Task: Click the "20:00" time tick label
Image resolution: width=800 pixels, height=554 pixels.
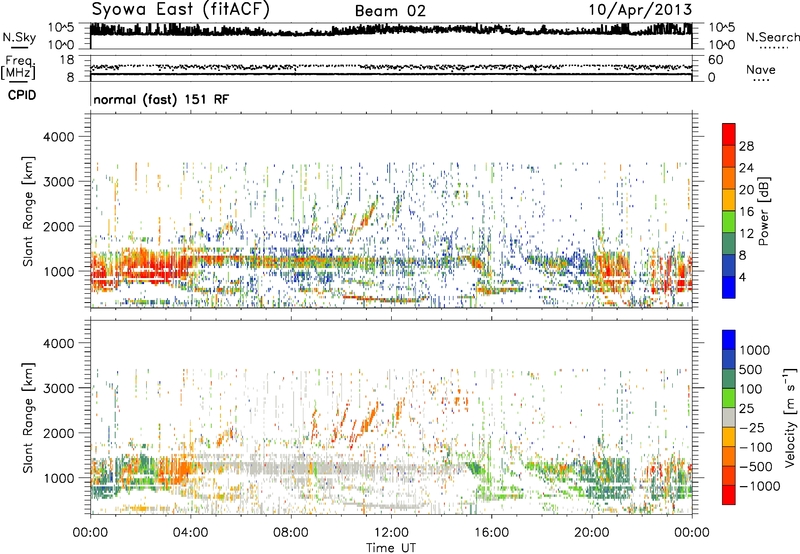Action: click(x=591, y=533)
